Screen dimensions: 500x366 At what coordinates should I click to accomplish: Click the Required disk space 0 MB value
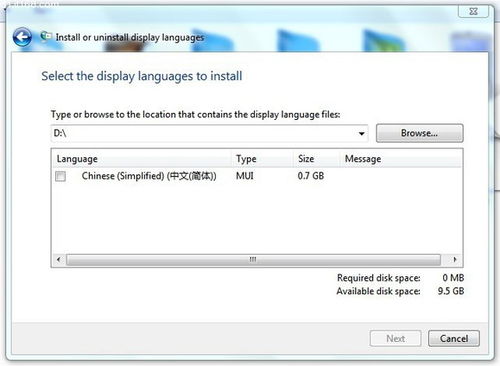pos(453,278)
